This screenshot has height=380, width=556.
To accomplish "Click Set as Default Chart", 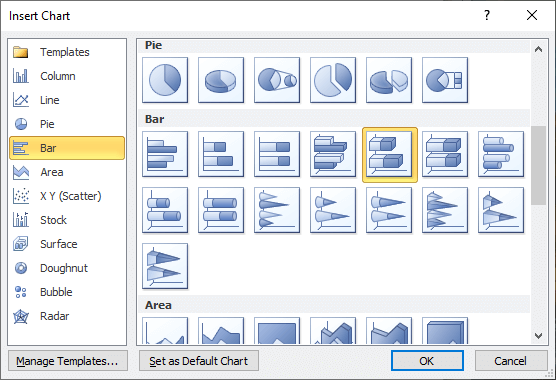I will coord(199,361).
